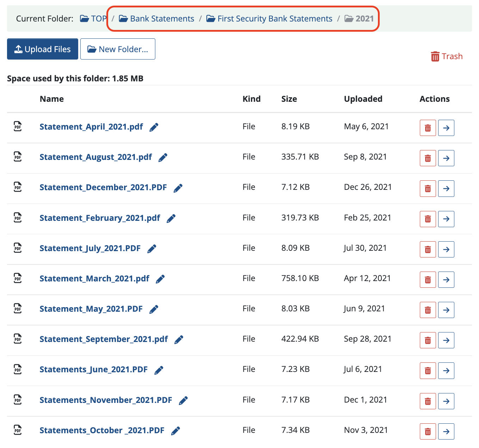Viewport: 479px width, 448px height.
Task: Click the Name column header
Action: [52, 99]
